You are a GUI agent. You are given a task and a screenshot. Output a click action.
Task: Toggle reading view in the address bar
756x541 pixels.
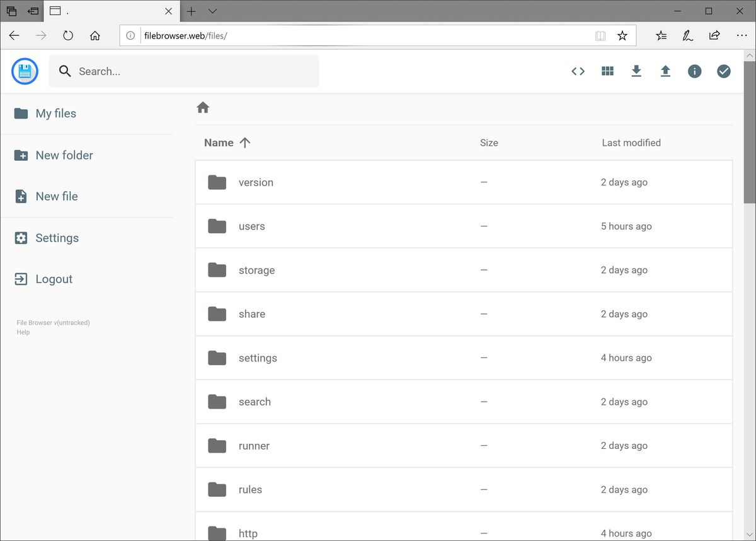pyautogui.click(x=600, y=36)
